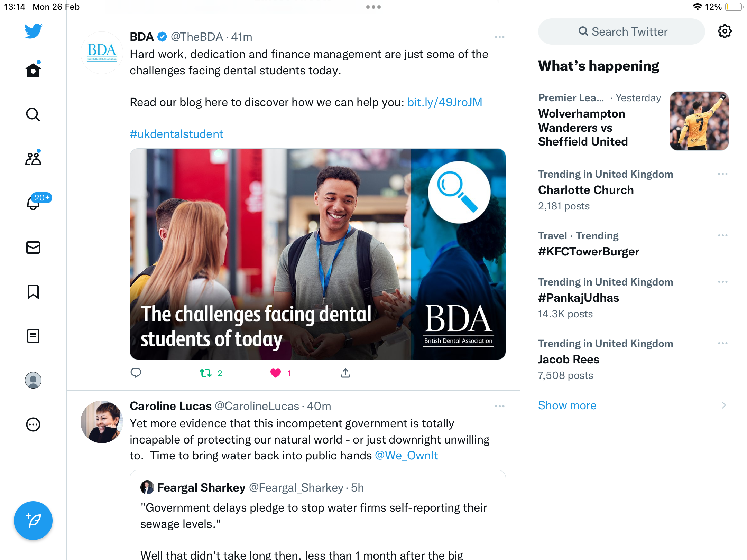This screenshot has width=747, height=560.
Task: Expand trends with Show more chevron
Action: (724, 405)
